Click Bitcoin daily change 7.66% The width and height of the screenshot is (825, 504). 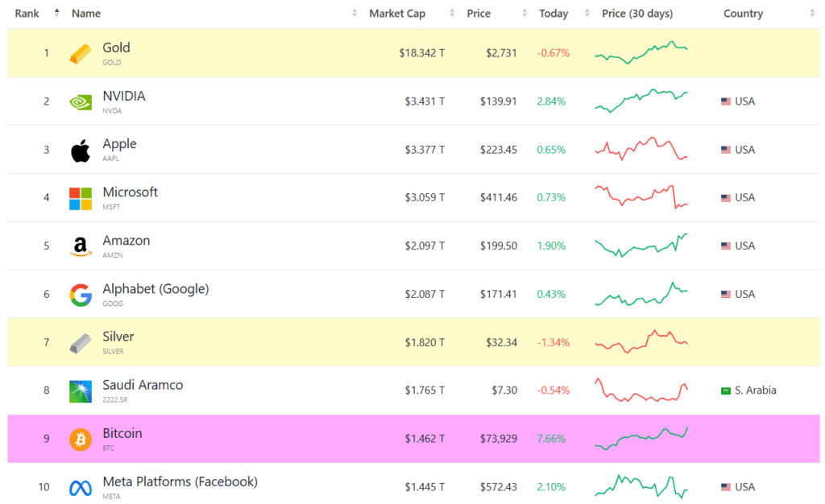551,439
